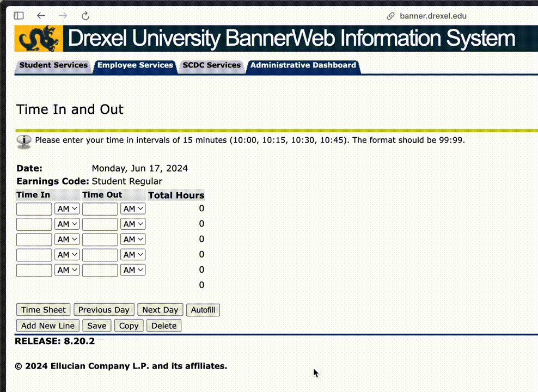Screen dimensions: 538x392
Task: Open the fifth row Time In AM/PM dropdown
Action: (67, 270)
